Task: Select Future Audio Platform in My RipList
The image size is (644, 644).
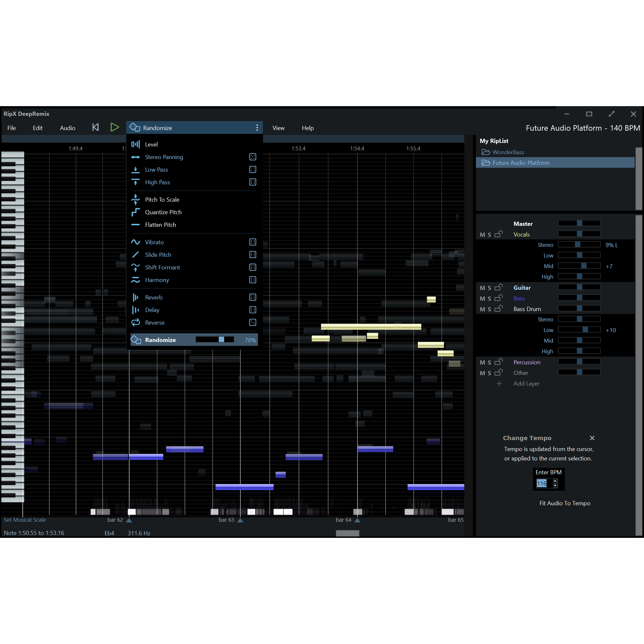Action: (x=521, y=163)
